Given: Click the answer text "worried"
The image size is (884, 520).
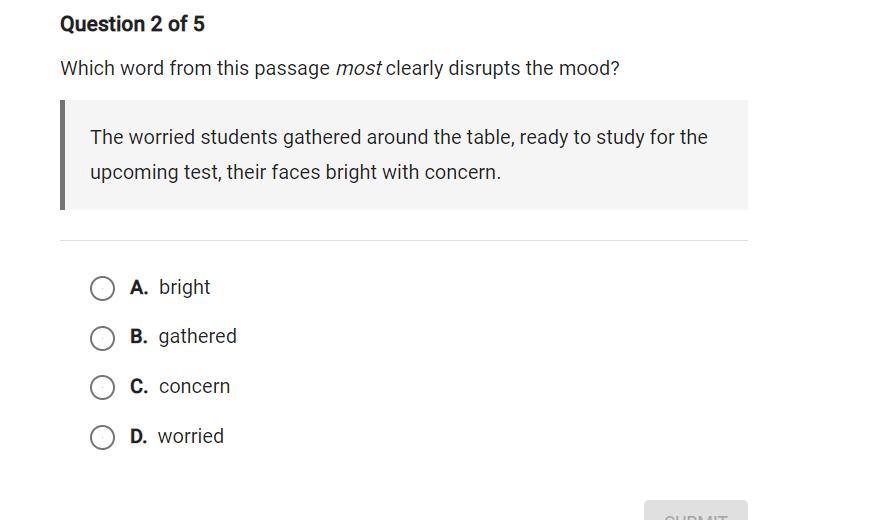Looking at the screenshot, I should click(191, 436).
